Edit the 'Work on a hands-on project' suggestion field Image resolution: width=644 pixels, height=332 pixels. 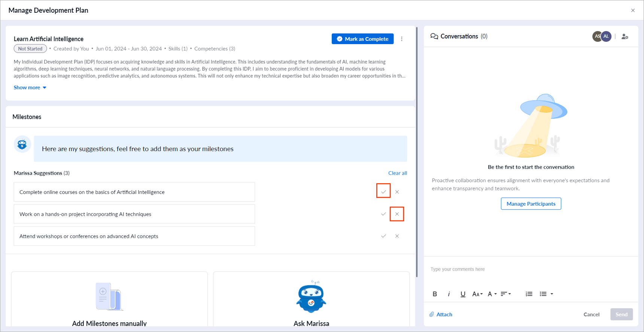click(x=134, y=214)
